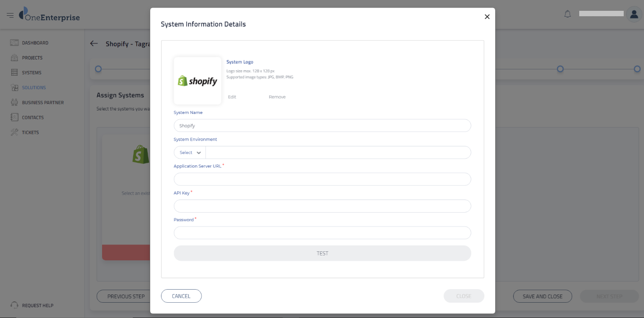Open the Request Help link
Viewport: 644px width, 318px height.
32,305
